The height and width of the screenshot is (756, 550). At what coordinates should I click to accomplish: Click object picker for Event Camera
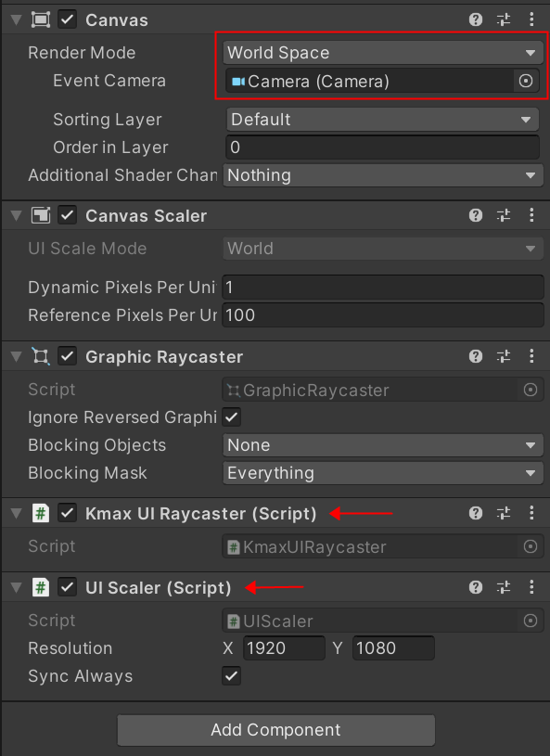point(525,81)
